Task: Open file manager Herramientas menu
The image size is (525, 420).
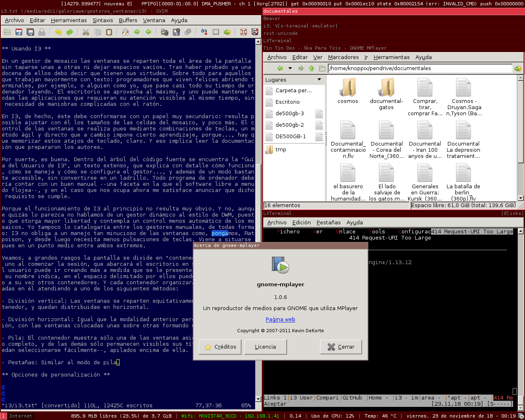Action: tap(392, 57)
